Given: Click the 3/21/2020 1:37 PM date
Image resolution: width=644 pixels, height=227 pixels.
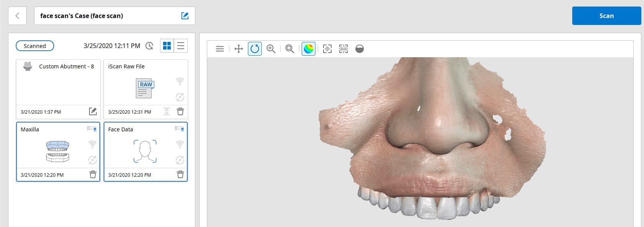Looking at the screenshot, I should coord(41,112).
